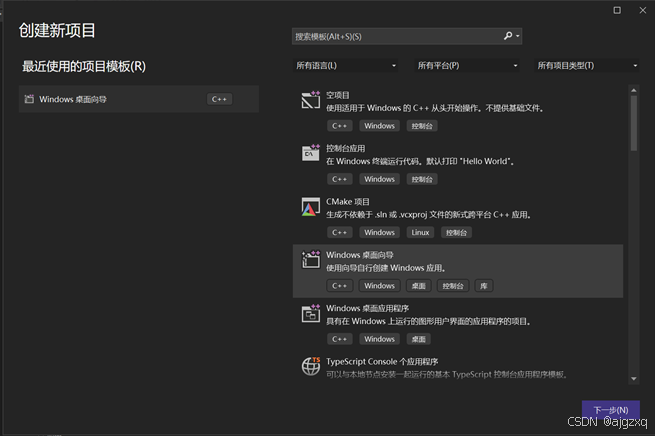
Task: Maximize the 创建新项目 dialog window
Action: click(x=617, y=10)
